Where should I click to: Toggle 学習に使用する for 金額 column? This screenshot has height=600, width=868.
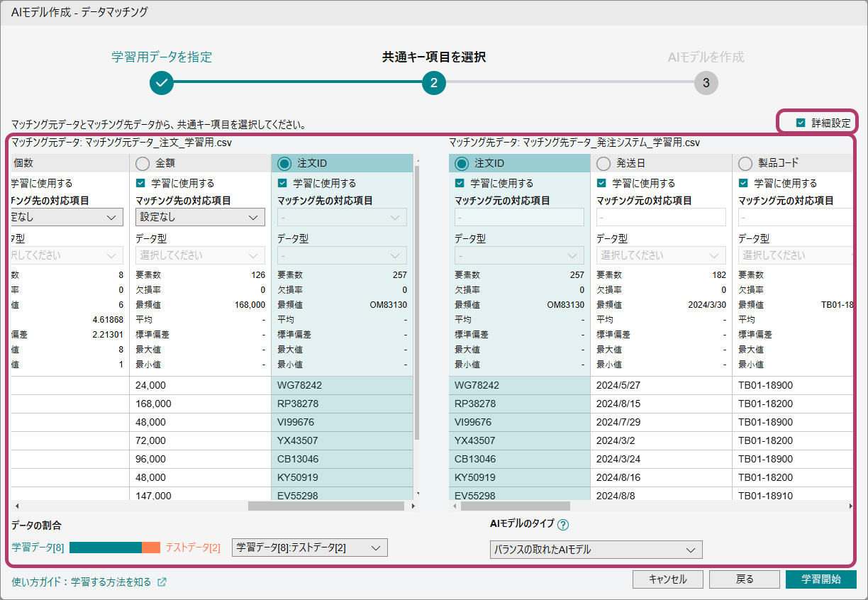[140, 183]
